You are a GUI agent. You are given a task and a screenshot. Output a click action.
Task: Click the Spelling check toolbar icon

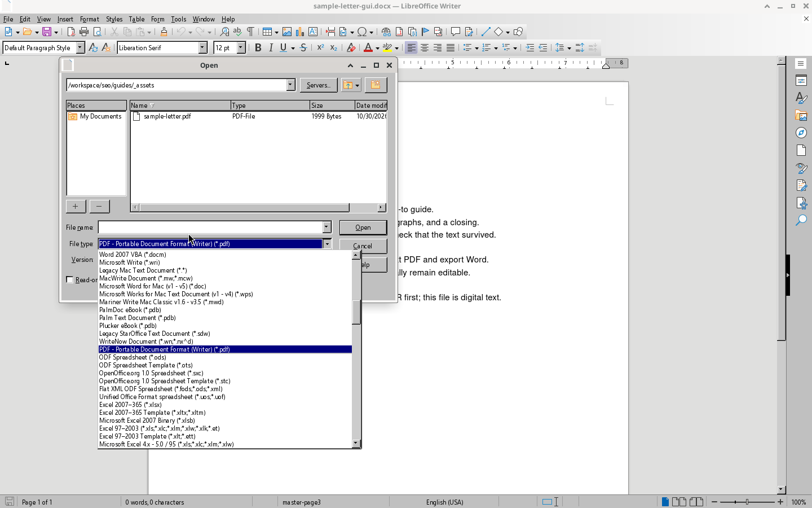(x=237, y=32)
